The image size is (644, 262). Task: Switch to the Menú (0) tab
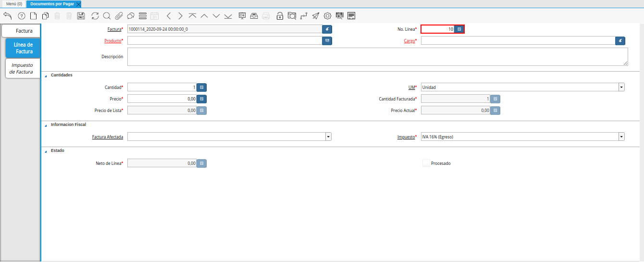click(14, 4)
